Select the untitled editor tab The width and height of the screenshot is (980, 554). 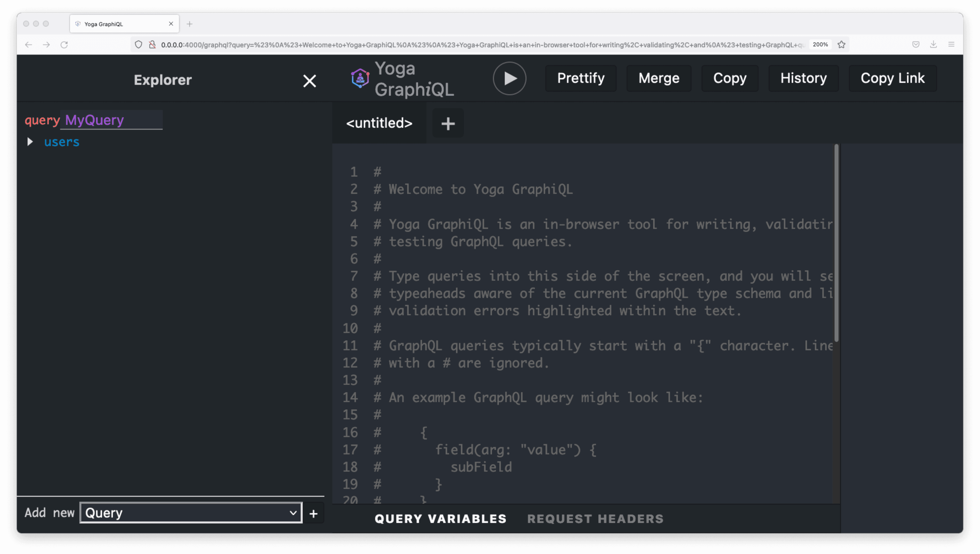pos(379,123)
